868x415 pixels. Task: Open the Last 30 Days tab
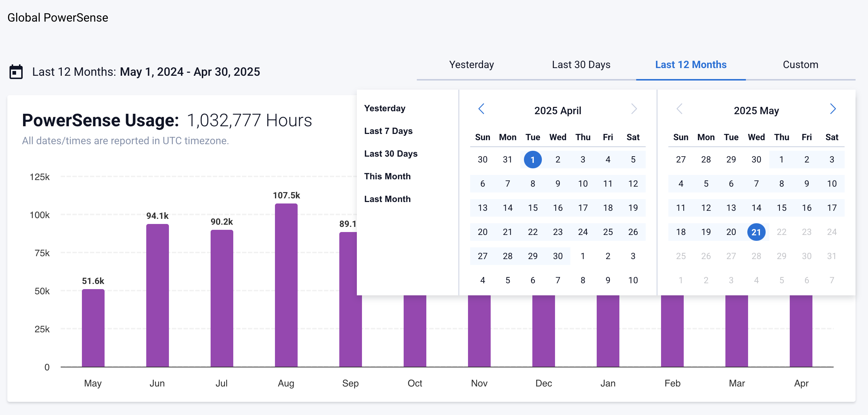(581, 65)
